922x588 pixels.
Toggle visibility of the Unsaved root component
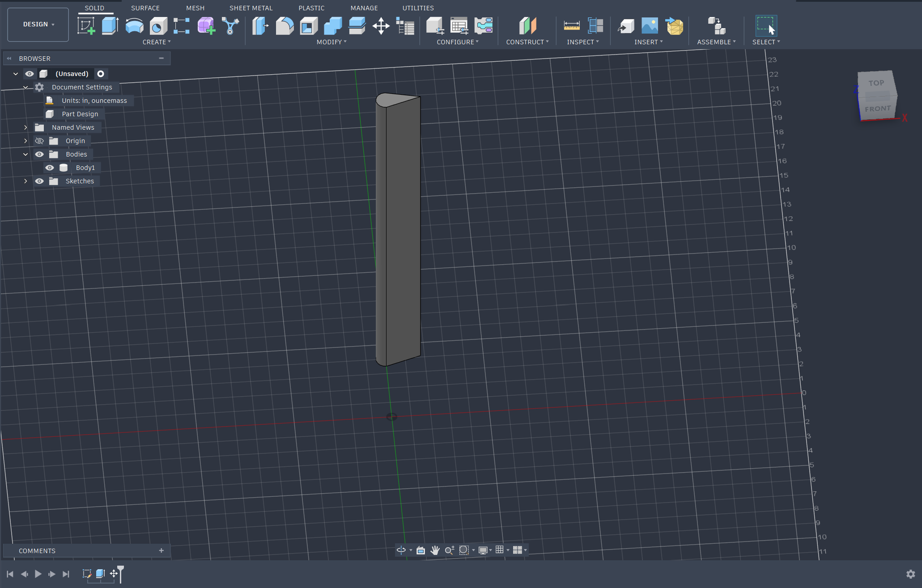pos(30,74)
